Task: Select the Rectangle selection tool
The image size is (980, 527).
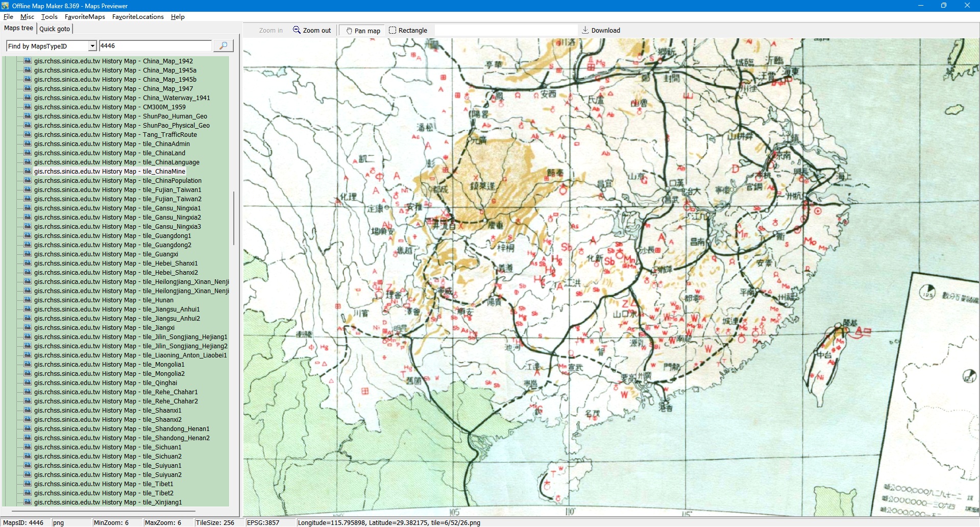Action: [408, 31]
